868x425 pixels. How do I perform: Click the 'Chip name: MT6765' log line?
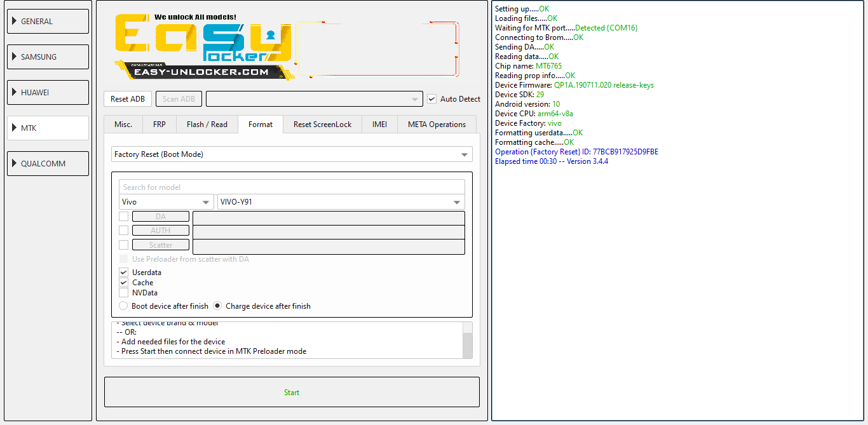point(528,66)
